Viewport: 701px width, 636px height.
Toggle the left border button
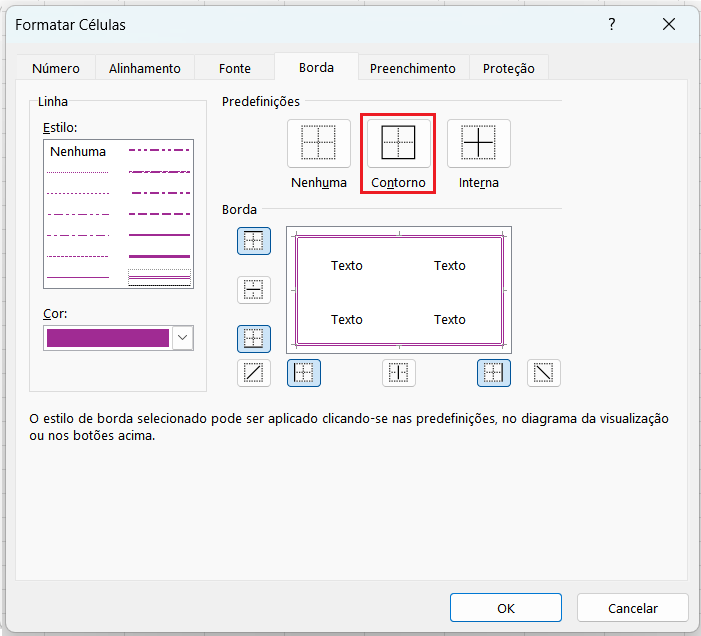point(304,373)
